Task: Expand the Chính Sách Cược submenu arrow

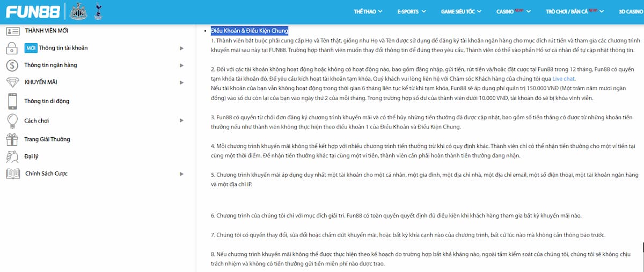Action: click(x=181, y=174)
